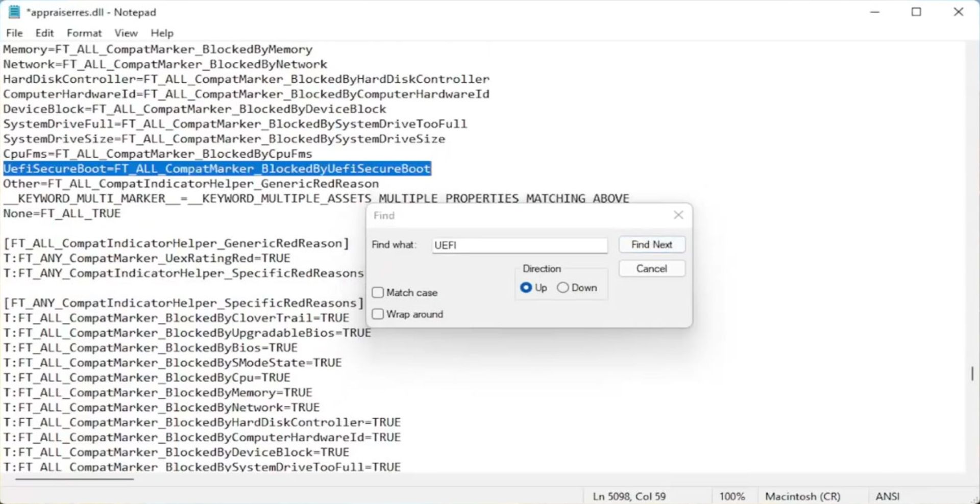Click the highlighted UefiSecureBoot line
This screenshot has height=504, width=980.
click(217, 169)
